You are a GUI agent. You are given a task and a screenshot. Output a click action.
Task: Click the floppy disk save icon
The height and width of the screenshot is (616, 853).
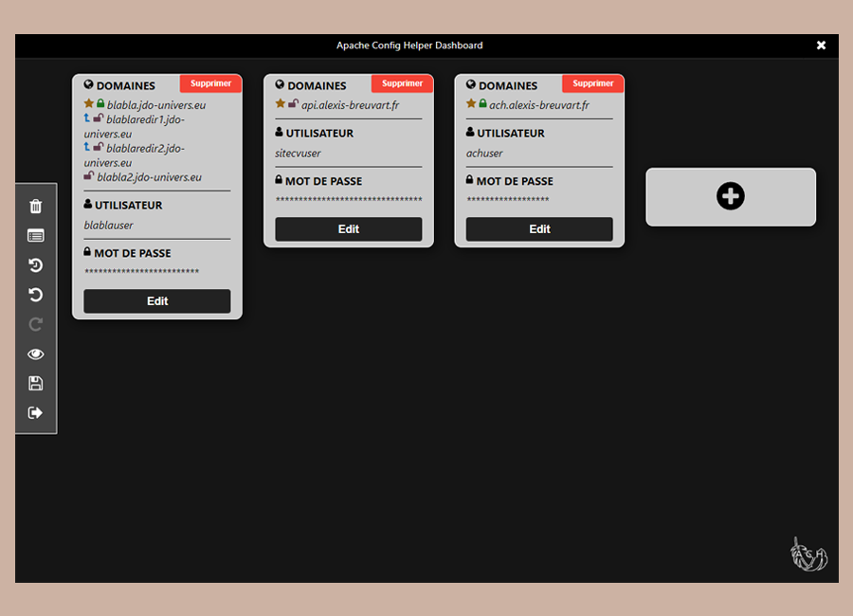tap(36, 383)
